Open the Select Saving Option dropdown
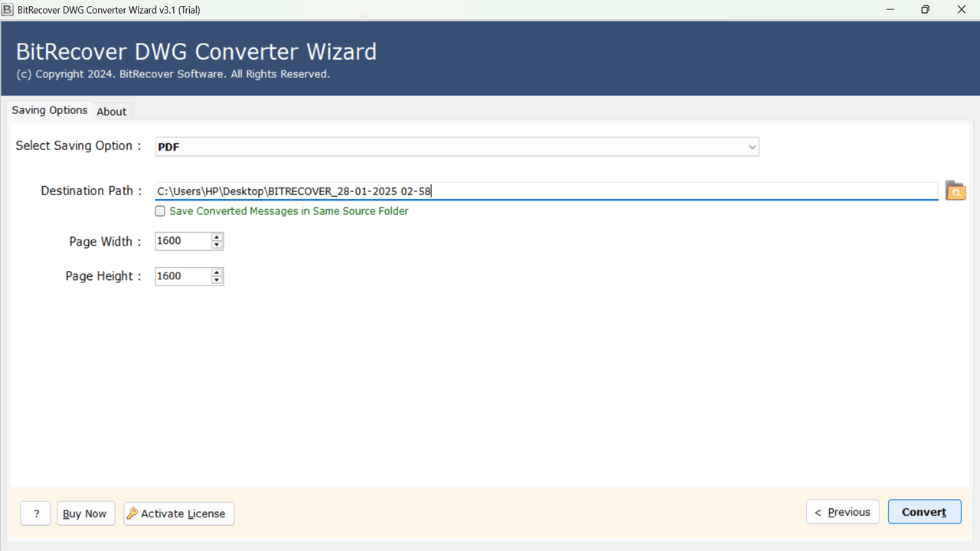980x551 pixels. pyautogui.click(x=456, y=147)
